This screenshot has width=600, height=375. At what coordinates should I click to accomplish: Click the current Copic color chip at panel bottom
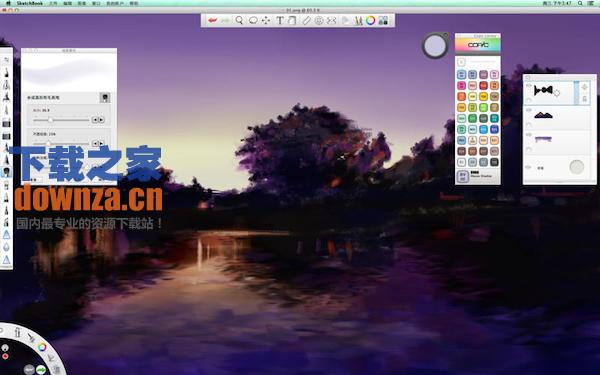click(x=463, y=176)
